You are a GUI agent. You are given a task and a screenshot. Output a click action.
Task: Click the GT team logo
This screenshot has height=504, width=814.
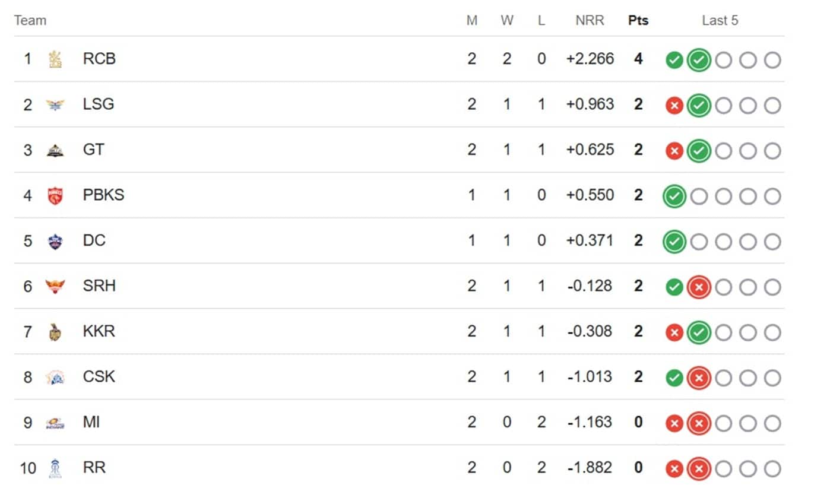pyautogui.click(x=55, y=150)
